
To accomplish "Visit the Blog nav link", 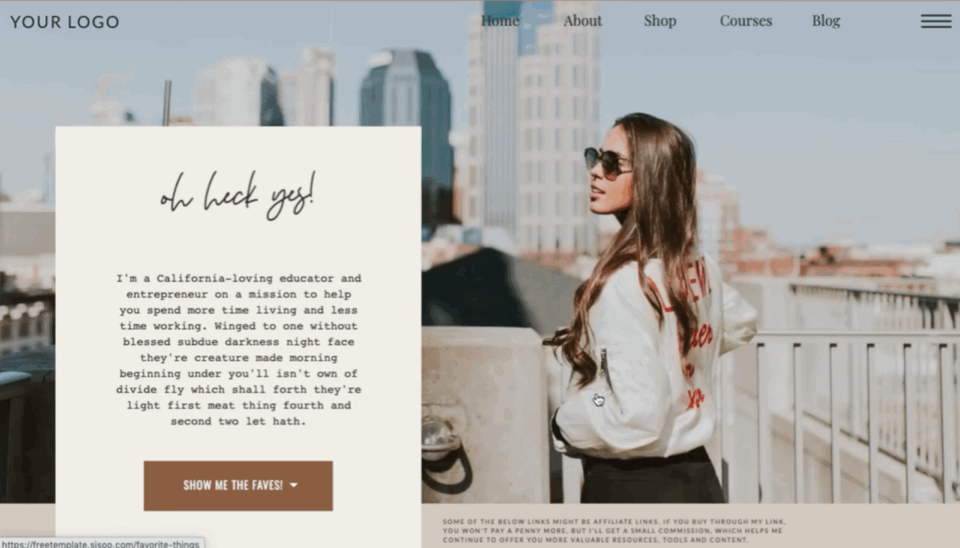I will [826, 21].
